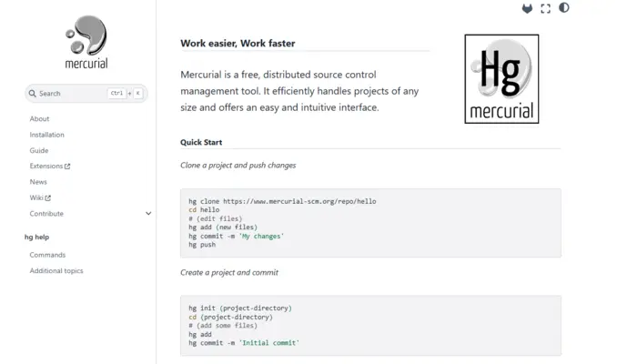Click external link icon beside Wiki
This screenshot has height=364, width=617.
coord(48,198)
